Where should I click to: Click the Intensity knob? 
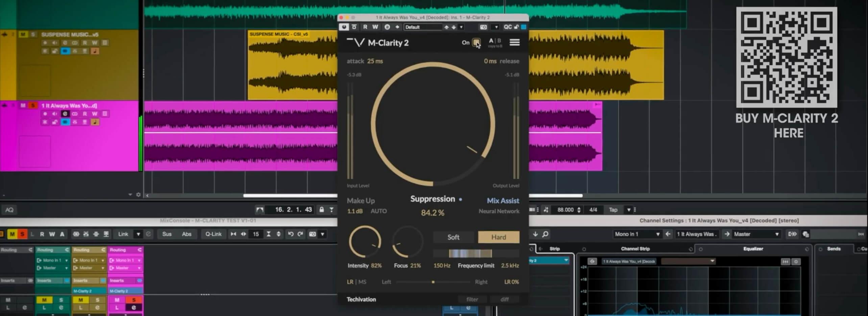point(365,242)
